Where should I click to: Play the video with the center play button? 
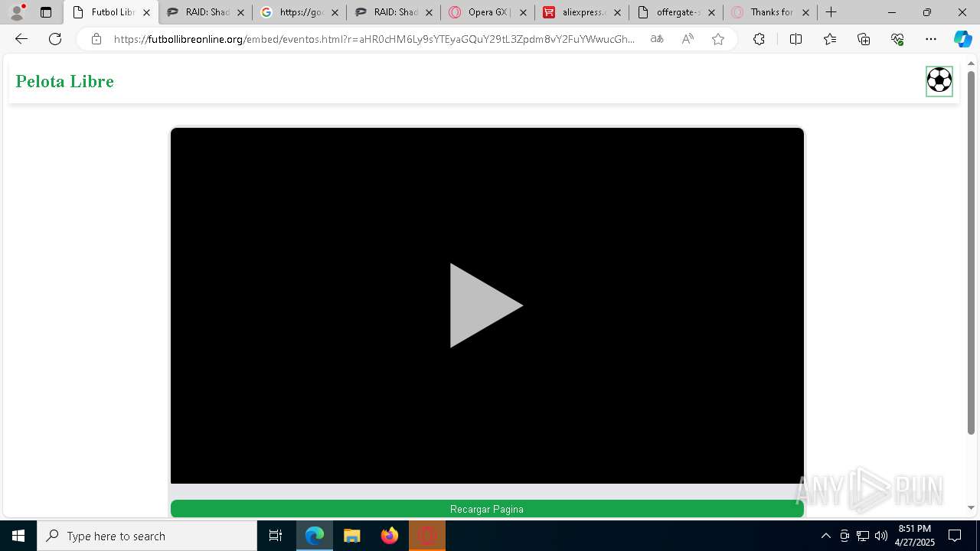[486, 305]
